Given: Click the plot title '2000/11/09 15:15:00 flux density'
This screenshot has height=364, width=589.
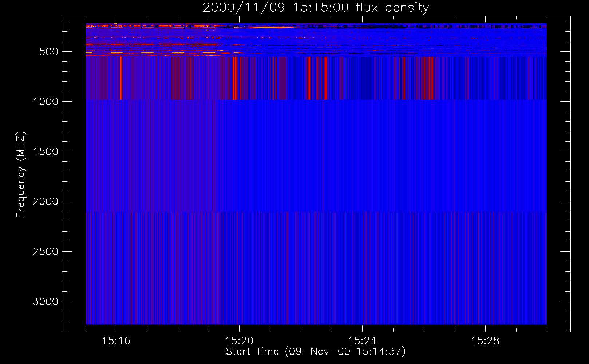Looking at the screenshot, I should pyautogui.click(x=316, y=7).
